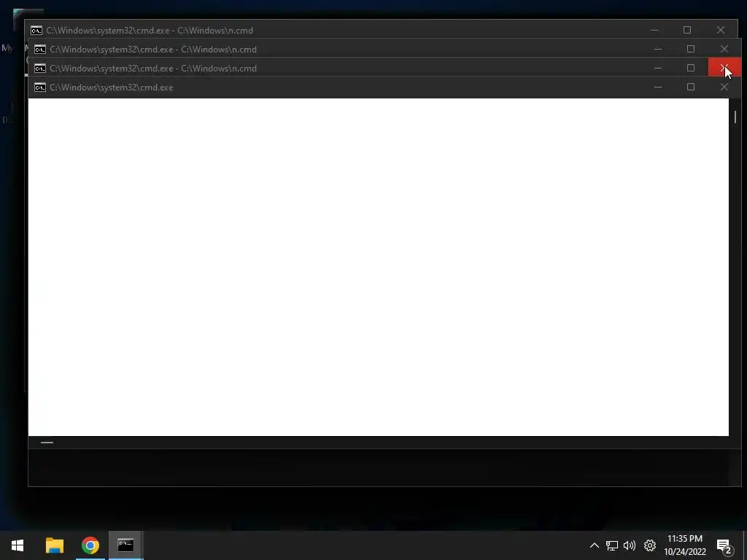Viewport: 747px width, 560px height.
Task: Maximize the topmost n.cmd window
Action: pyautogui.click(x=687, y=30)
